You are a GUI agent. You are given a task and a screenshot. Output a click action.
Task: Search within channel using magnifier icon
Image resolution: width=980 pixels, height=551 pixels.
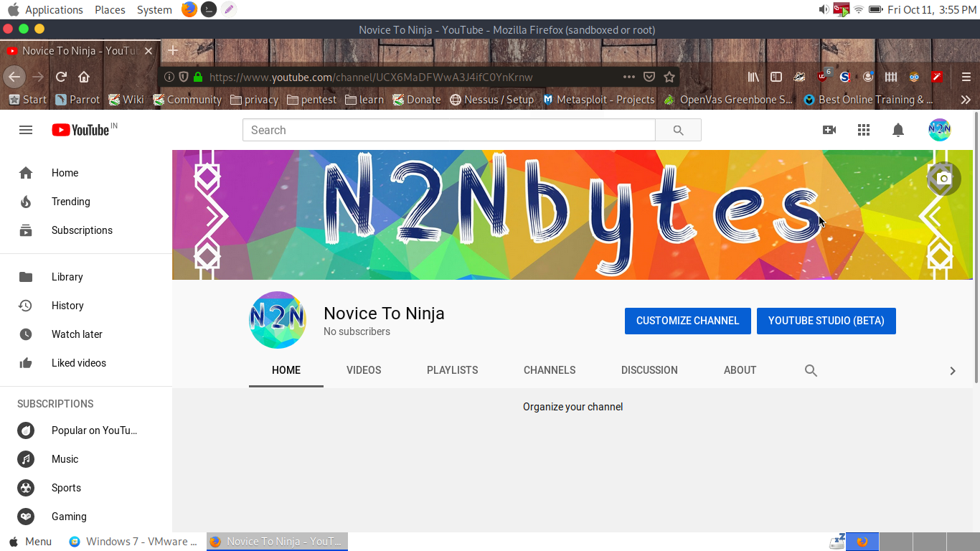811,370
